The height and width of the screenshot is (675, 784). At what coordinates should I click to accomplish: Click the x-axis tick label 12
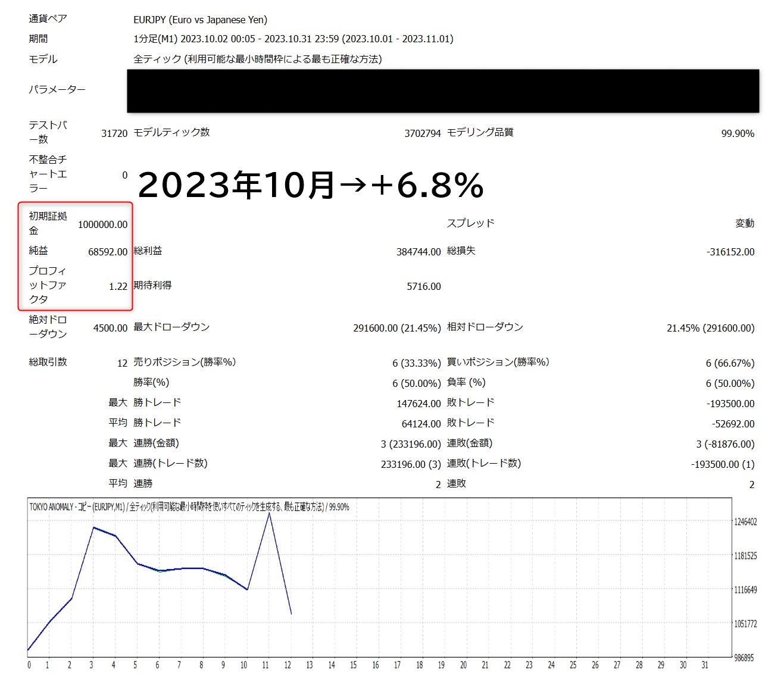coord(288,665)
